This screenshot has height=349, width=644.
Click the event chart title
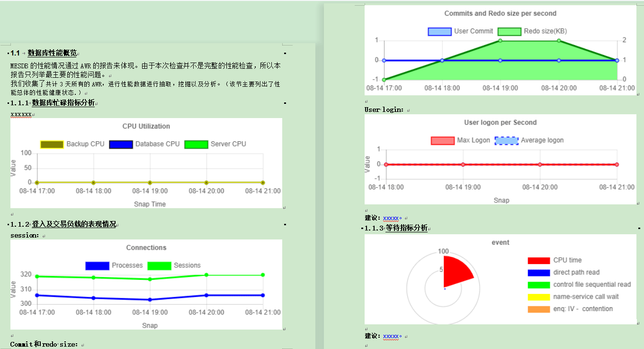(x=501, y=242)
